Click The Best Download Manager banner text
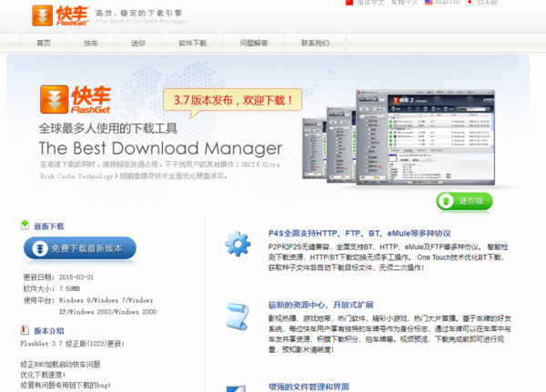Viewport: 546px width, 392px height. [160, 148]
